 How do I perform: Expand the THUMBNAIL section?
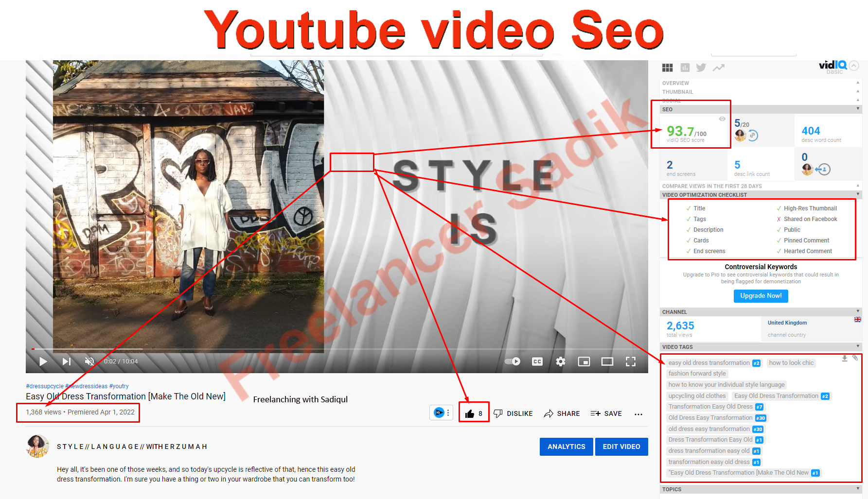click(x=761, y=92)
